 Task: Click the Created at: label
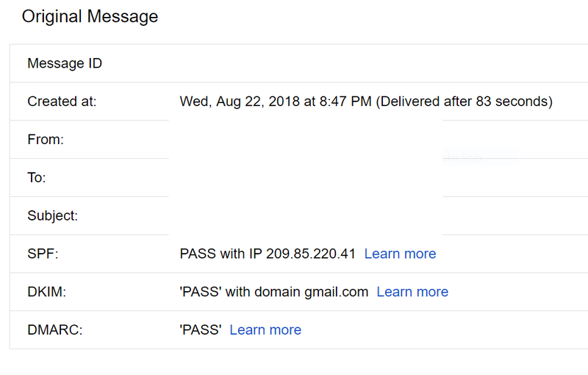point(62,101)
